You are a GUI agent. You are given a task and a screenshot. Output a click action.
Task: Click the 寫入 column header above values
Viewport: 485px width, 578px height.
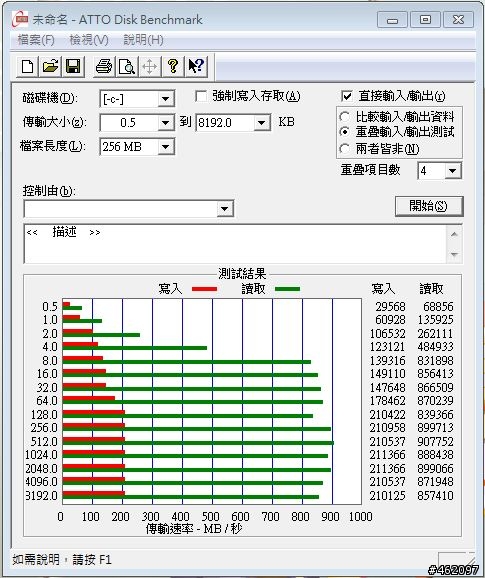[383, 289]
